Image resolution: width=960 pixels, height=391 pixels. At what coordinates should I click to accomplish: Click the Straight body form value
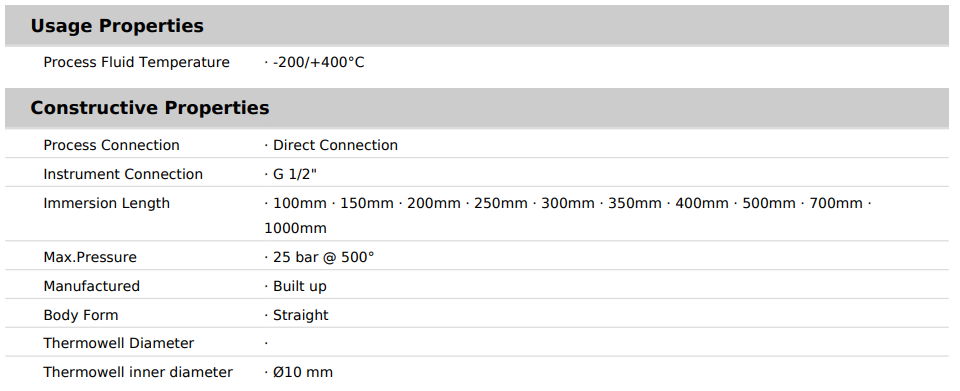pyautogui.click(x=301, y=316)
